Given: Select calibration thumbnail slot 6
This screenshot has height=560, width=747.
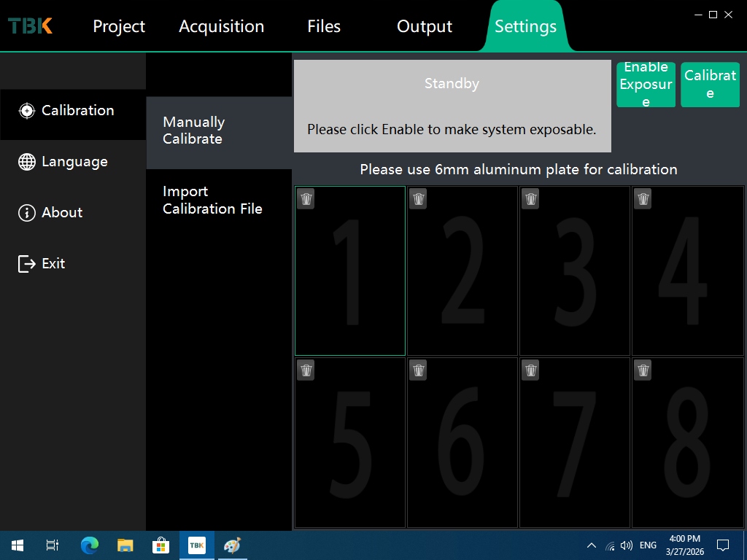Looking at the screenshot, I should point(462,452).
